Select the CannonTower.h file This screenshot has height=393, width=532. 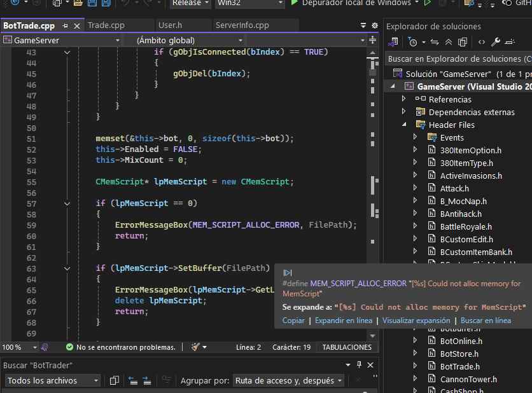point(468,379)
